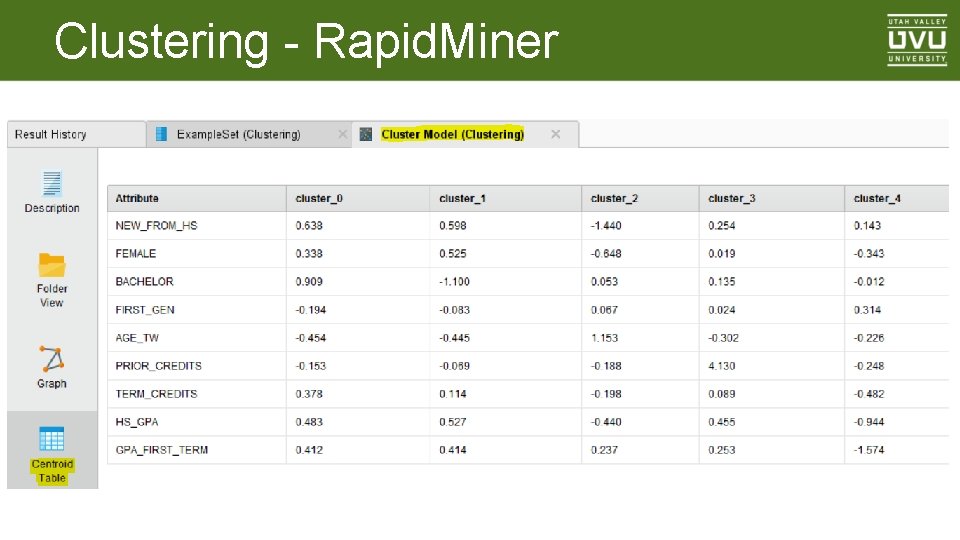Click cell value 0.598 in cluster_1
This screenshot has height=540, width=960.
452,225
